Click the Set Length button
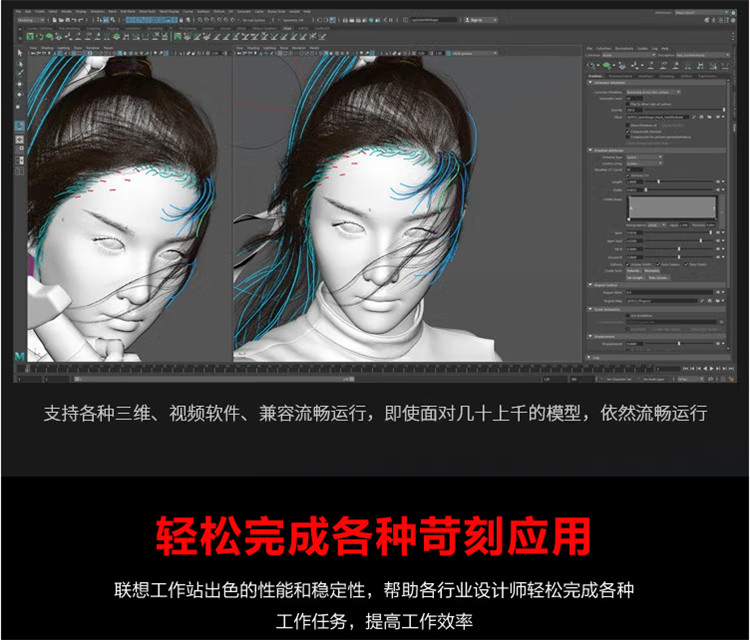The width and height of the screenshot is (750, 640). [636, 276]
